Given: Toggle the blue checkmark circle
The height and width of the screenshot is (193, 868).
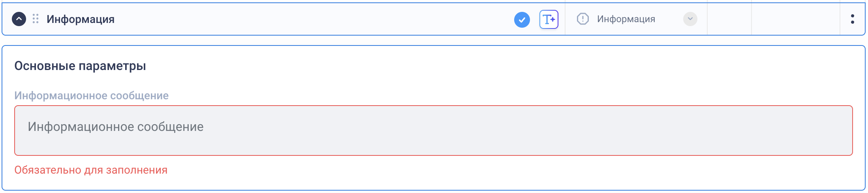Looking at the screenshot, I should (522, 19).
